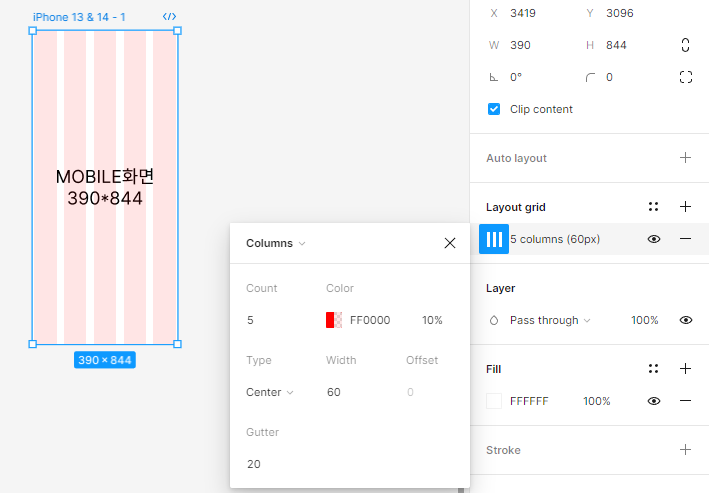The width and height of the screenshot is (709, 493).
Task: Edit the fill hex FFFFFF field
Action: [529, 401]
